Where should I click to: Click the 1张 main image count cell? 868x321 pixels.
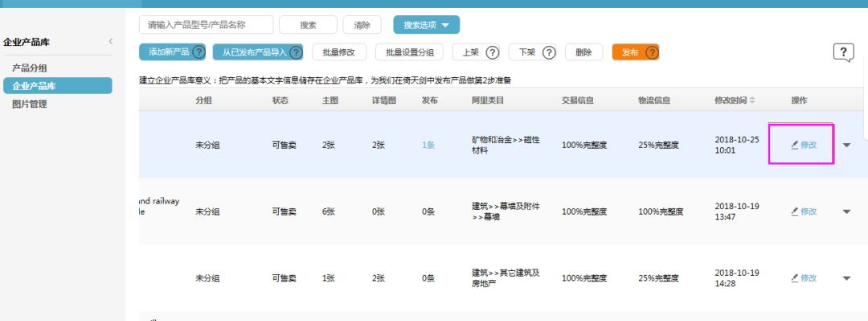pyautogui.click(x=329, y=278)
